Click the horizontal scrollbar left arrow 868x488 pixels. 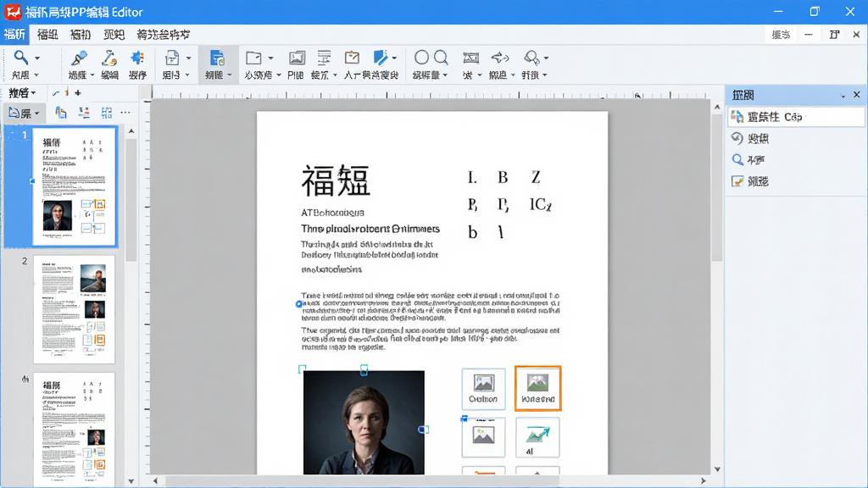pos(156,481)
